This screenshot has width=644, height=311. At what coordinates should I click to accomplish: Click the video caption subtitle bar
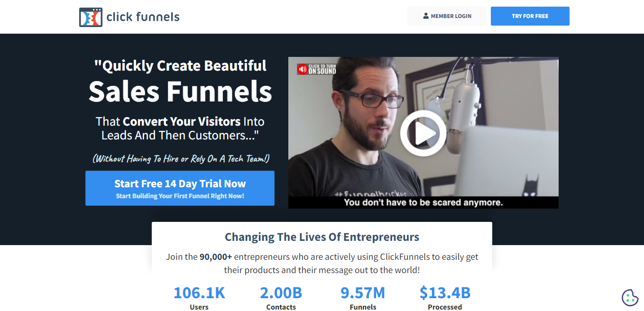[423, 202]
